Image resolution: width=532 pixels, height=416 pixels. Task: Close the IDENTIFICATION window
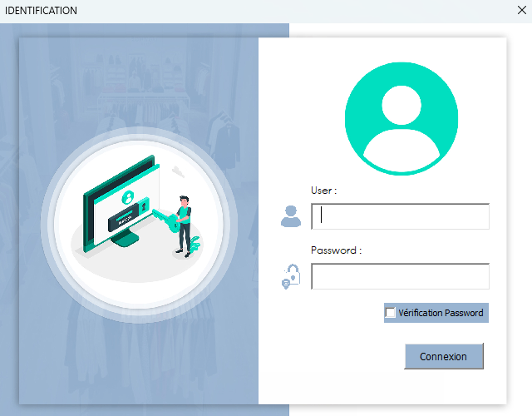pyautogui.click(x=521, y=11)
